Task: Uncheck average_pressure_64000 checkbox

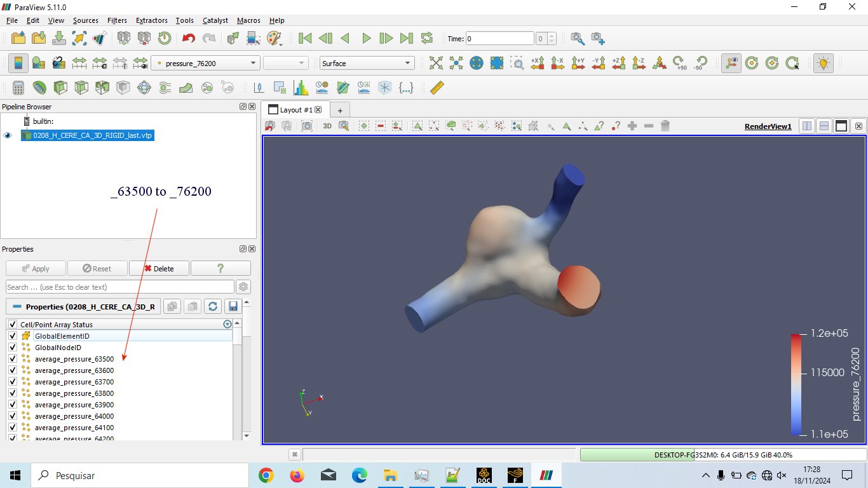Action: pos(13,416)
